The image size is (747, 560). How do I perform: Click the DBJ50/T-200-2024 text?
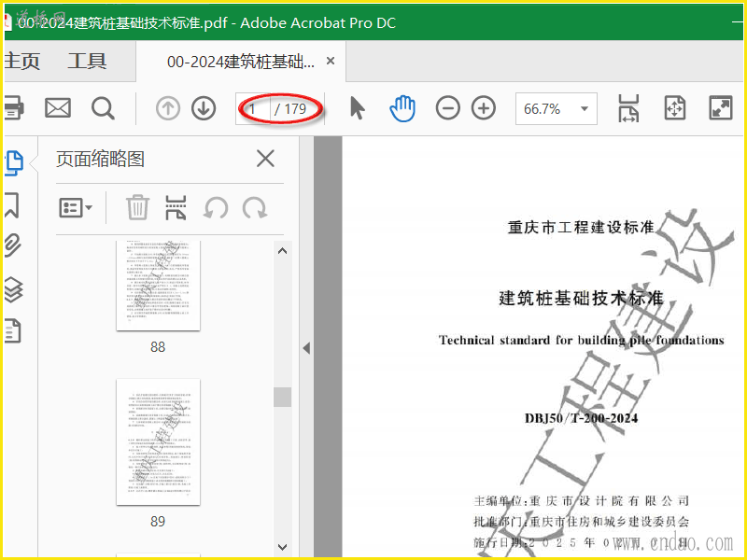click(581, 418)
